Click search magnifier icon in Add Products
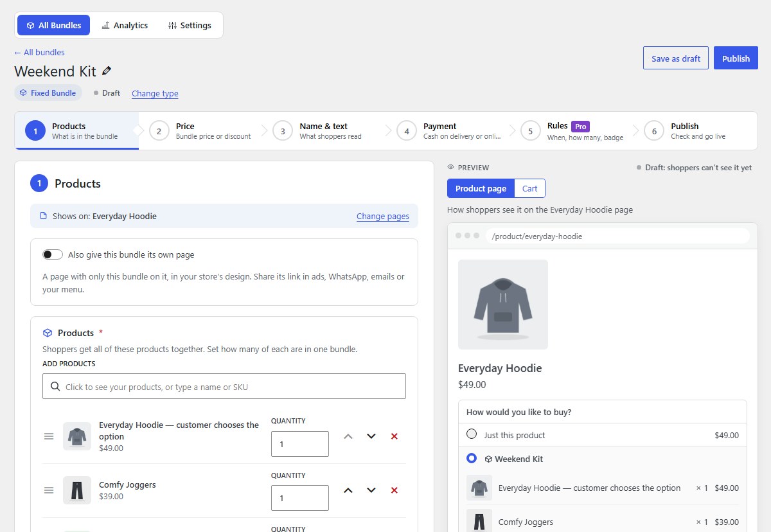The image size is (771, 532). [55, 387]
